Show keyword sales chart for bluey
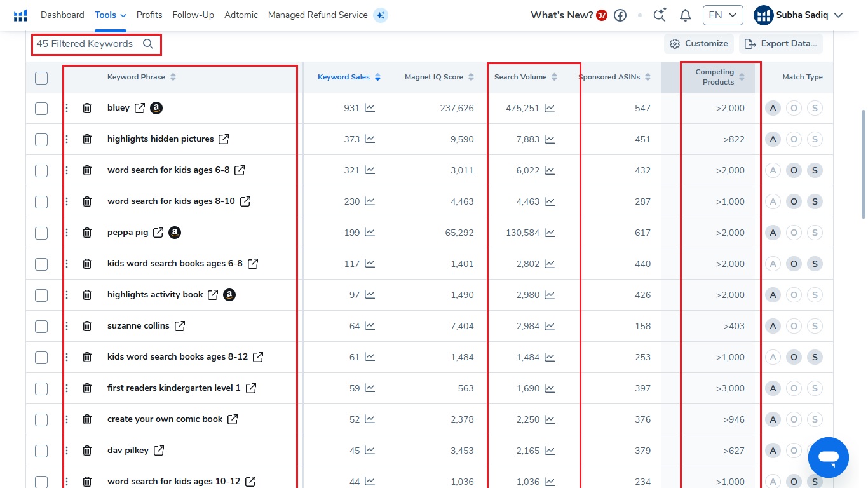868x488 pixels. tap(370, 108)
